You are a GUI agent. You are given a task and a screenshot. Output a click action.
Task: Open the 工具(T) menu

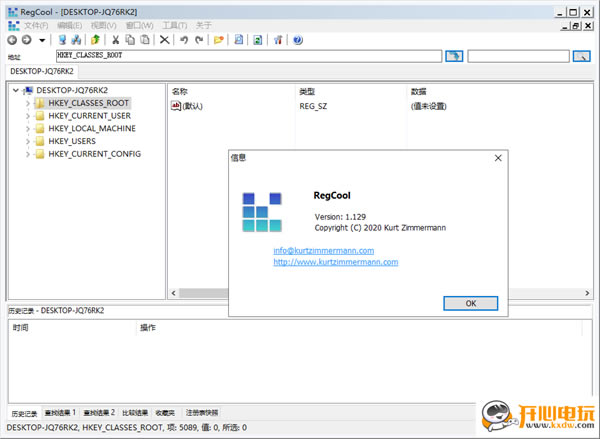coord(174,25)
